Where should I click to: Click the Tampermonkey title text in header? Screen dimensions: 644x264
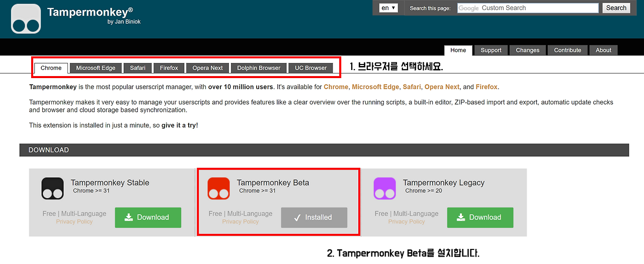coord(90,12)
